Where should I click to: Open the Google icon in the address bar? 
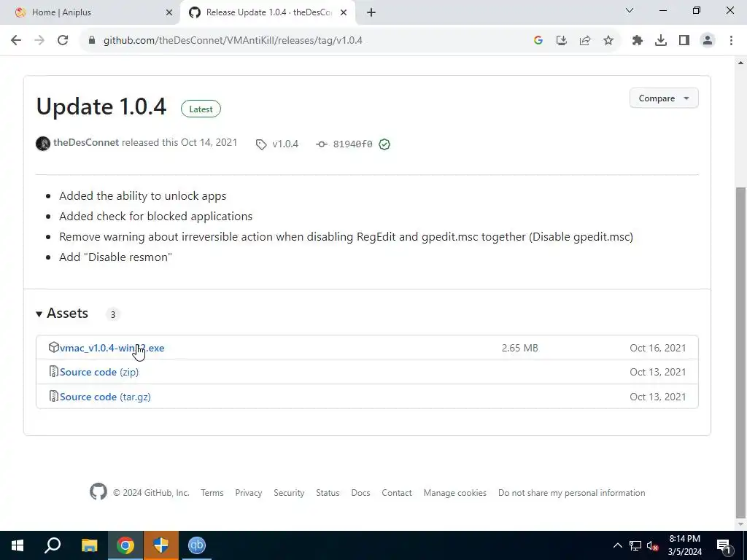[538, 41]
